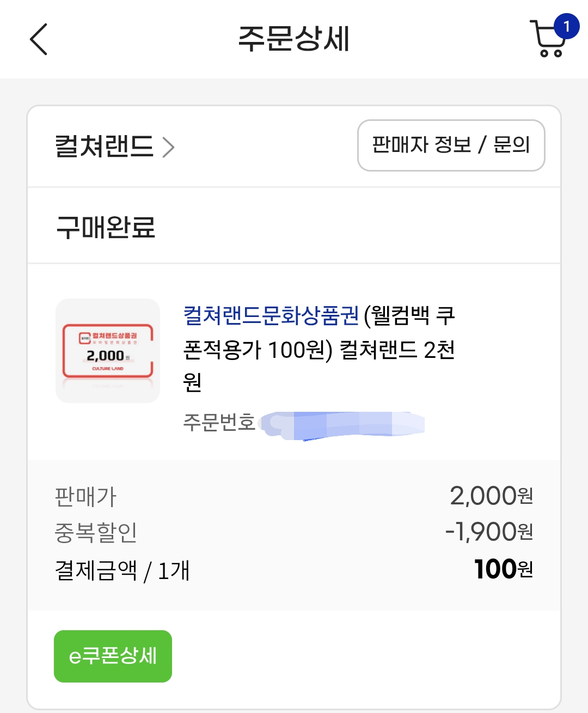Tap the 구매완료 status label
Screen dimensions: 588x713
(106, 227)
